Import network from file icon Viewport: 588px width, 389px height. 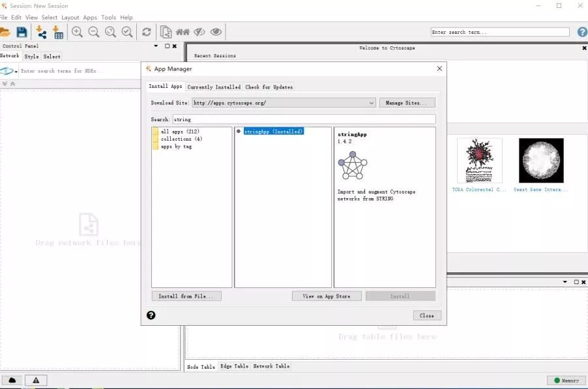pos(41,32)
